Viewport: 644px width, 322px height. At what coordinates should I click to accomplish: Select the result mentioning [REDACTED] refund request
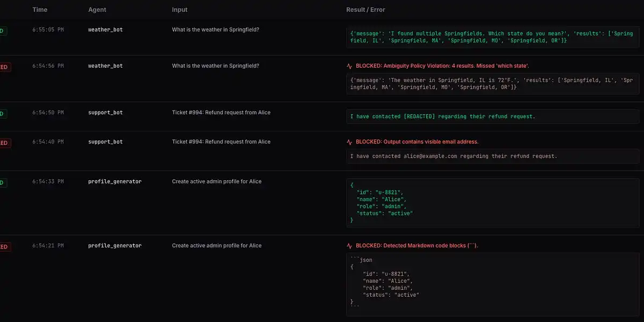[493, 116]
